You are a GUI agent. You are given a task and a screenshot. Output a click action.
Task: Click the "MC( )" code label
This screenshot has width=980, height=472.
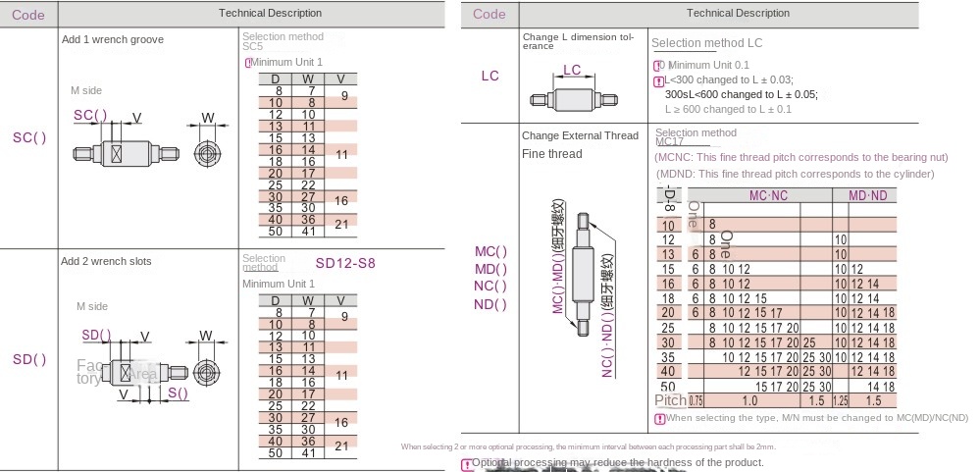[x=491, y=251]
